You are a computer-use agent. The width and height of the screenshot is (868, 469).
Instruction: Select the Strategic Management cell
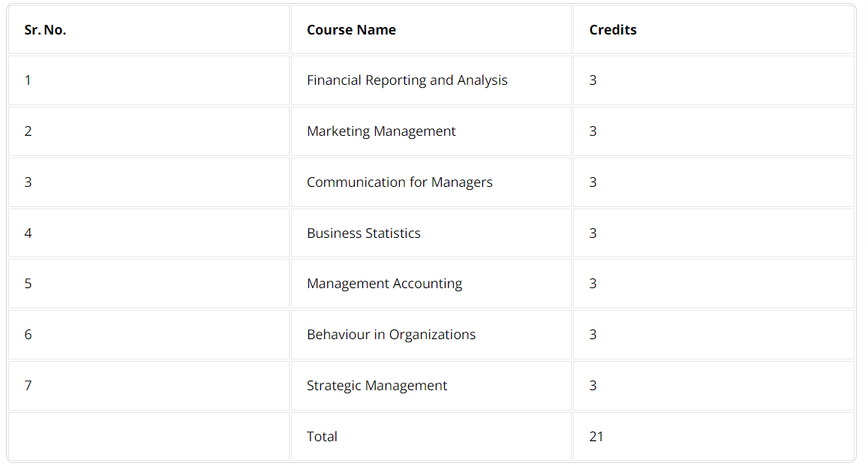(431, 386)
